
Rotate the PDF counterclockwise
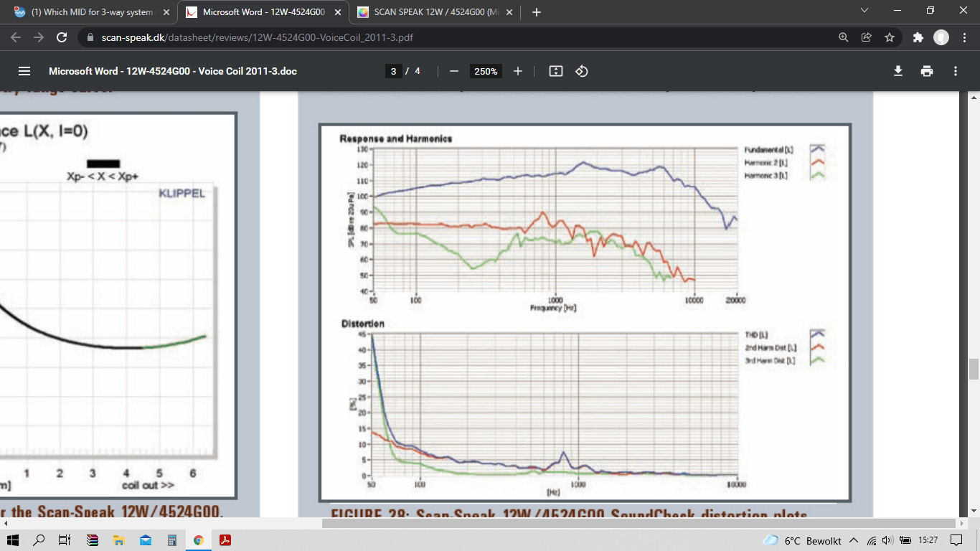582,71
